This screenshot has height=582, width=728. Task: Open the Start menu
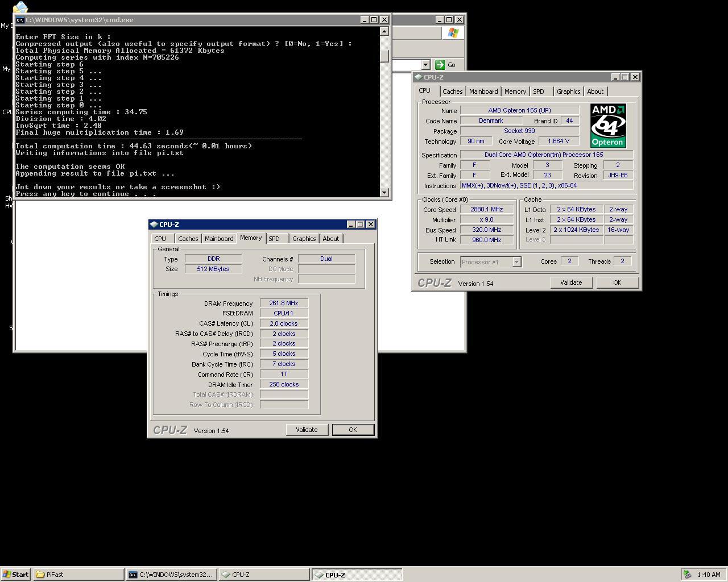[x=16, y=575]
